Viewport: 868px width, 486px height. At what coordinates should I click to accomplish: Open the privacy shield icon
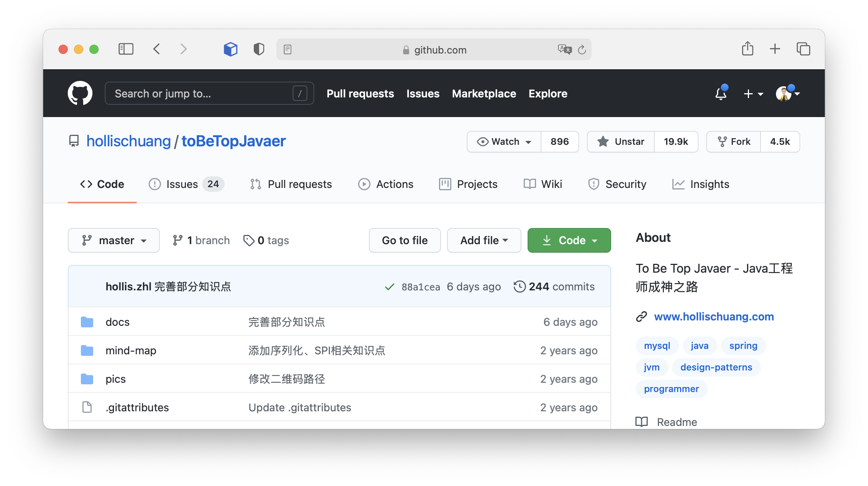[259, 49]
